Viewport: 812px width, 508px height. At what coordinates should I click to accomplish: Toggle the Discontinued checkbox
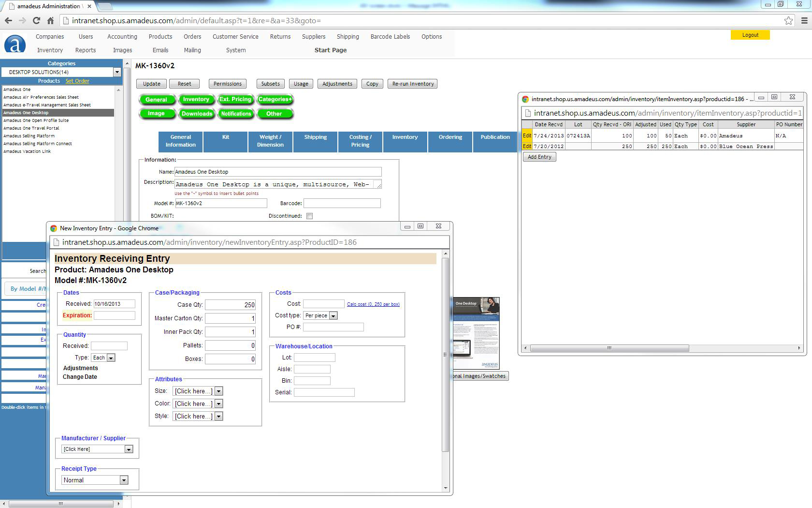(310, 216)
